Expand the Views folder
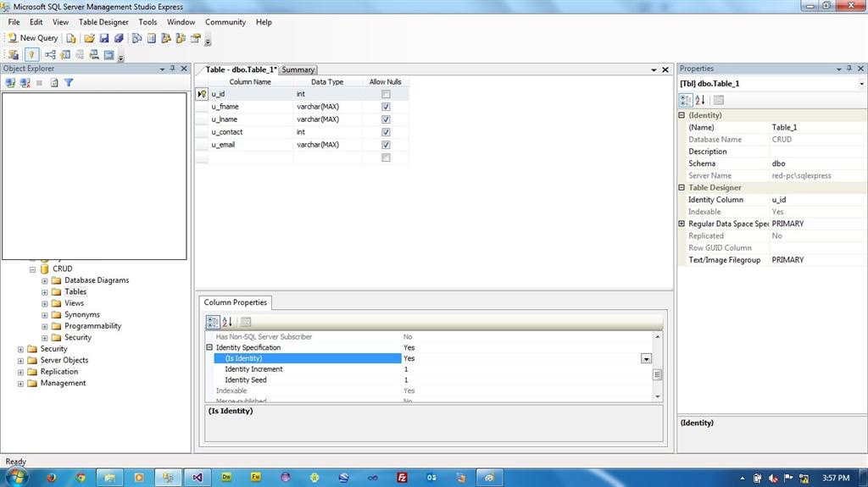The image size is (868, 487). [x=45, y=304]
